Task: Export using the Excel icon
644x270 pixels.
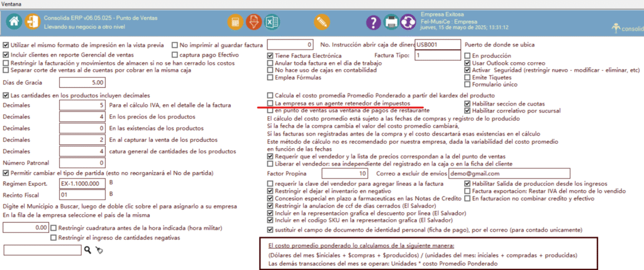Action: coord(272,22)
